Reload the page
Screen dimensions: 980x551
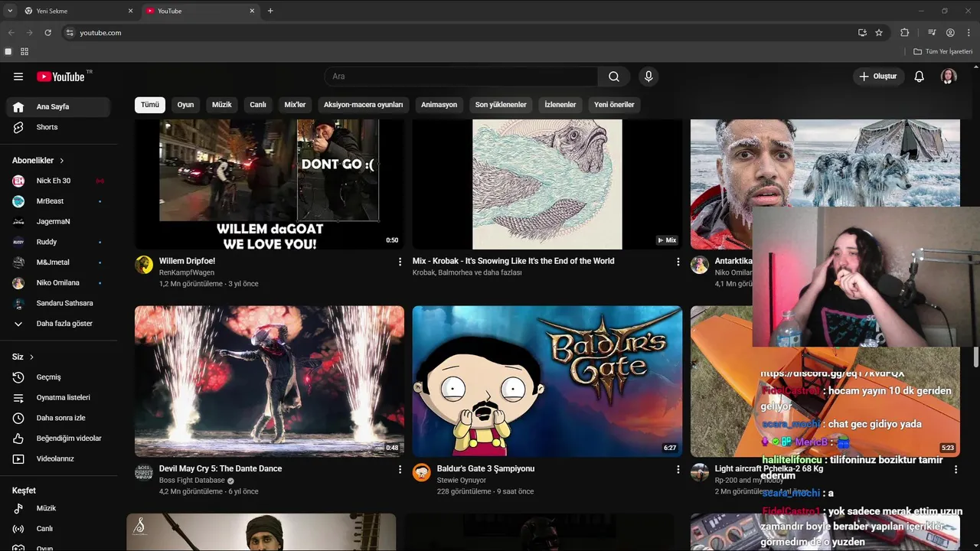(47, 33)
